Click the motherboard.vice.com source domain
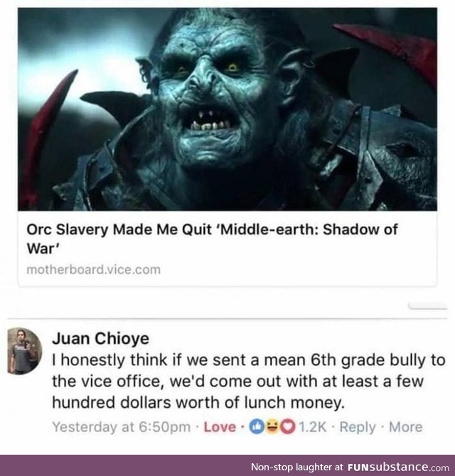 point(94,269)
